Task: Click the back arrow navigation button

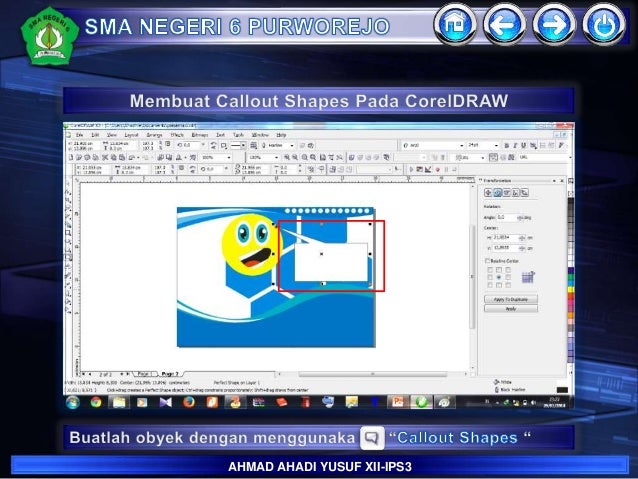Action: click(504, 24)
